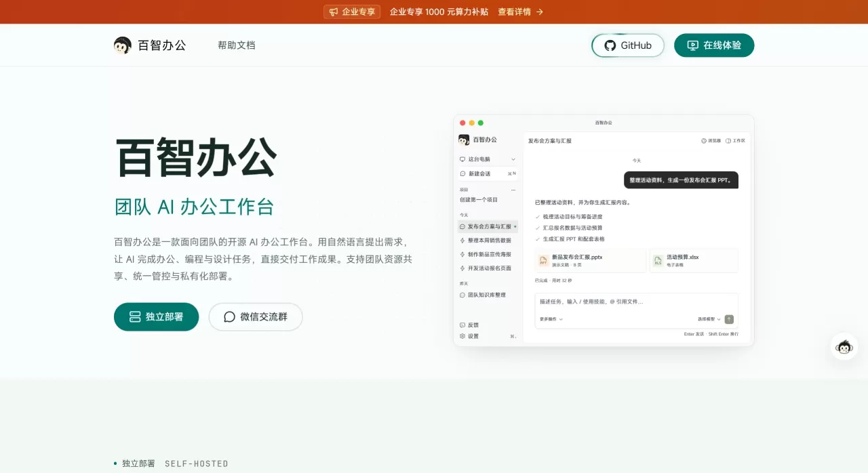
Task: Click the 反馈 feedback item
Action: [469, 325]
